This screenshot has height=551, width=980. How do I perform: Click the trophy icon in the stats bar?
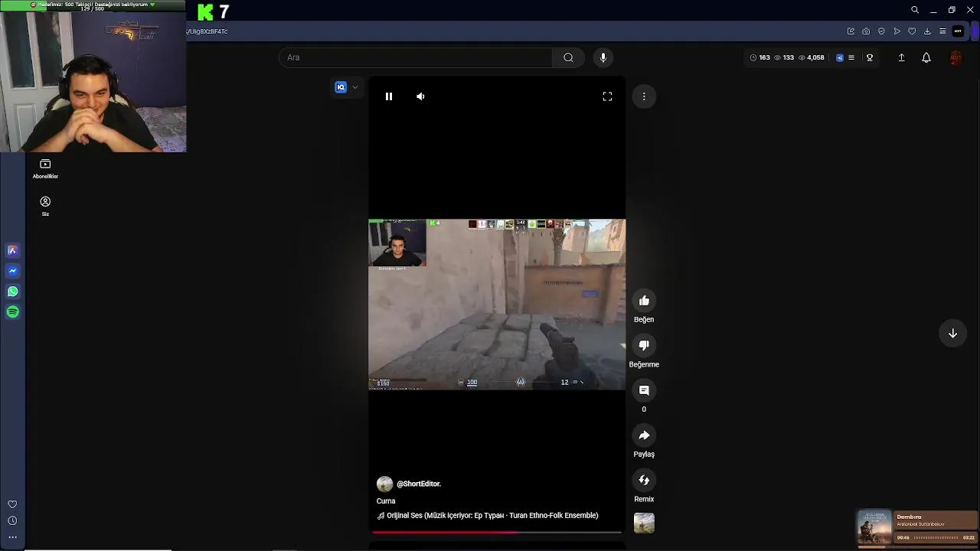click(870, 57)
